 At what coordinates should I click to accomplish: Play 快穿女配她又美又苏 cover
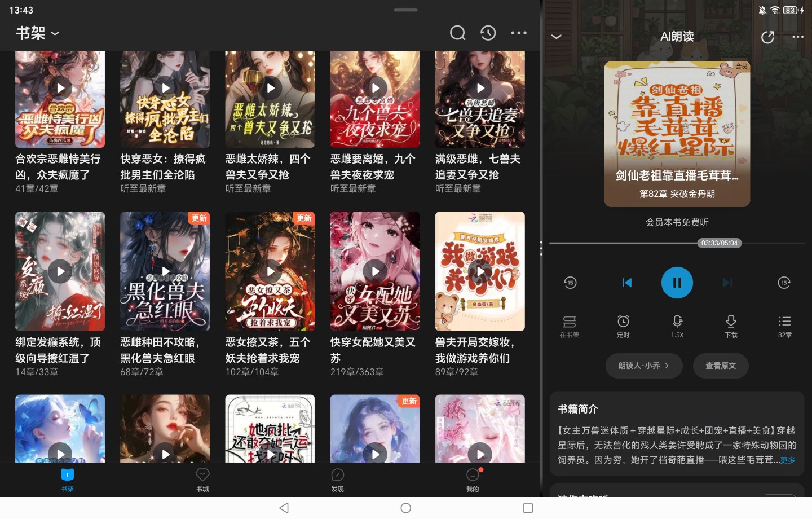[x=375, y=271]
